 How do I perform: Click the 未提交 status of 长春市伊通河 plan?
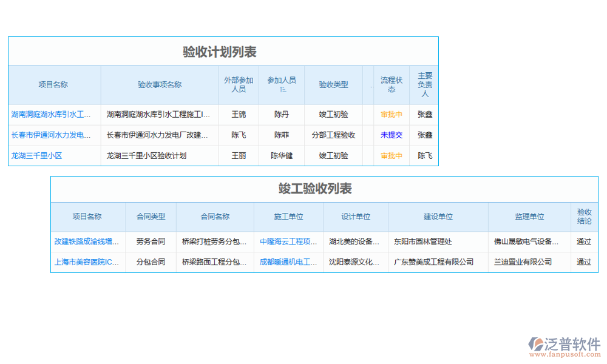[390, 135]
